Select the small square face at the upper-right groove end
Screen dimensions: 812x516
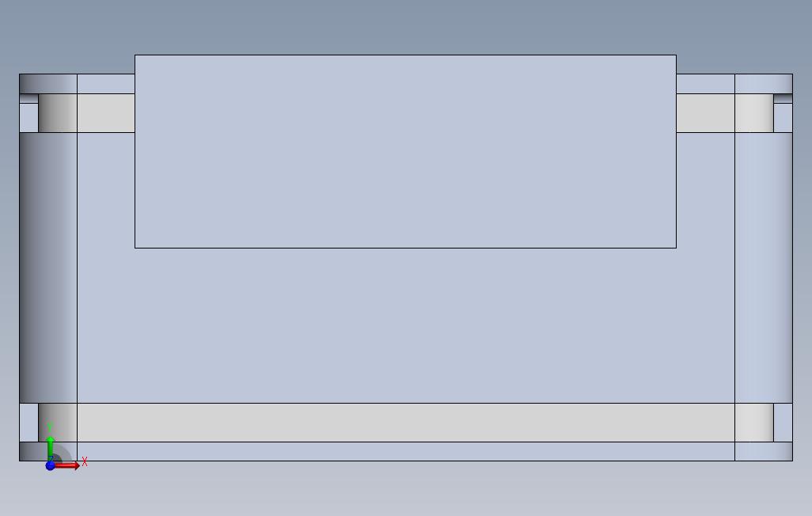(x=783, y=118)
